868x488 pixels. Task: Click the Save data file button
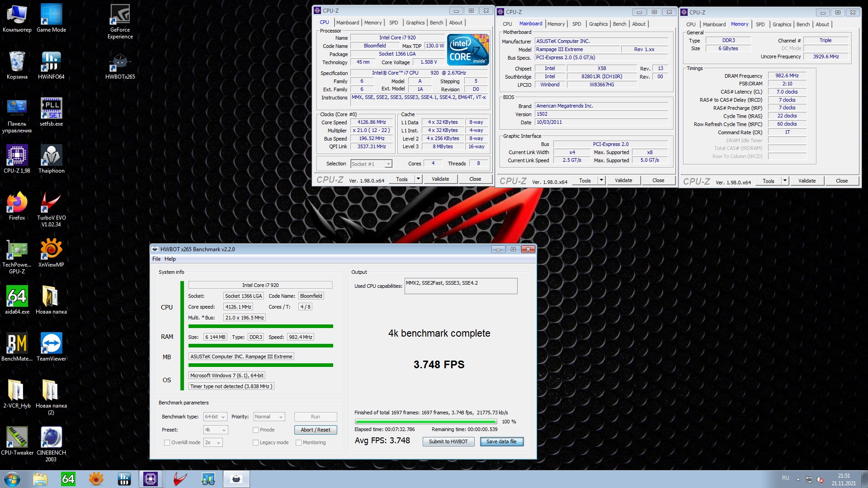pyautogui.click(x=501, y=441)
